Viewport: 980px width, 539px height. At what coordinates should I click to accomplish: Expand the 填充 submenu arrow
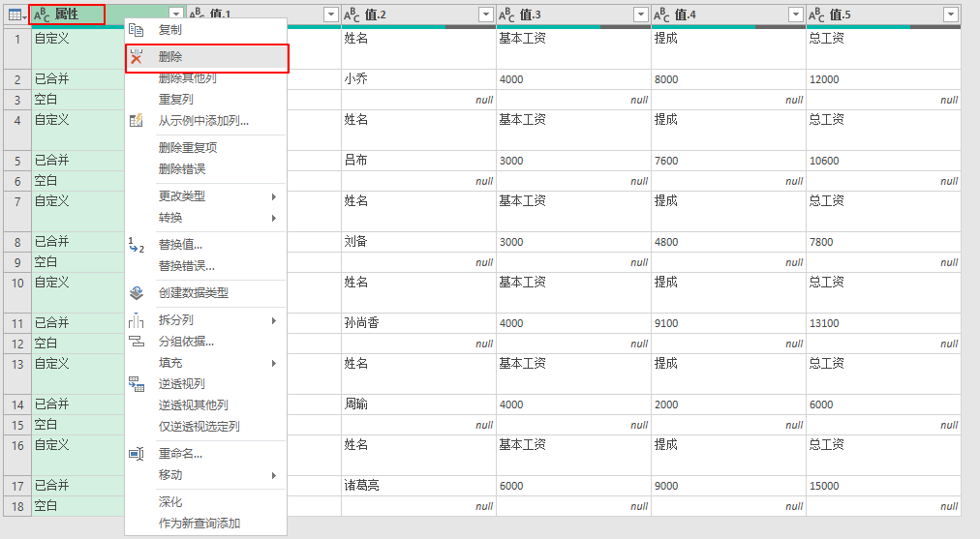tap(274, 363)
